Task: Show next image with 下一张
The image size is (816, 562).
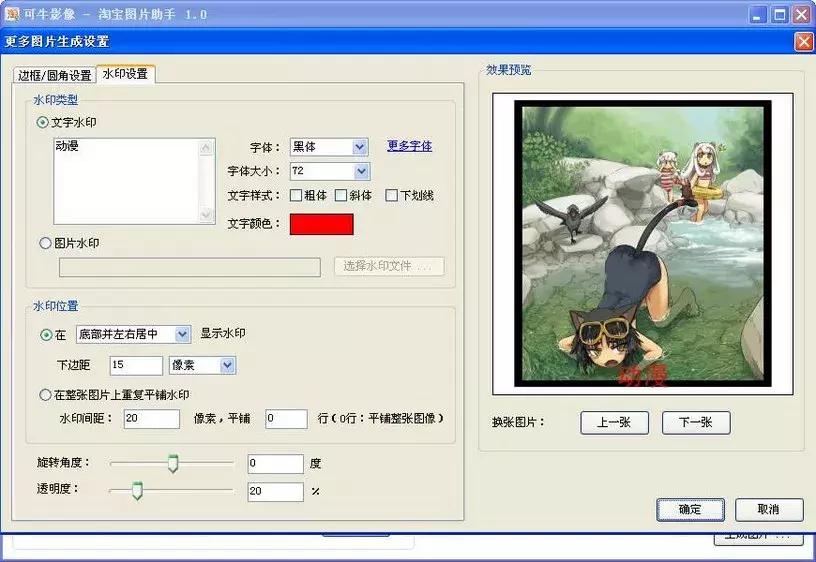Action: click(x=696, y=423)
